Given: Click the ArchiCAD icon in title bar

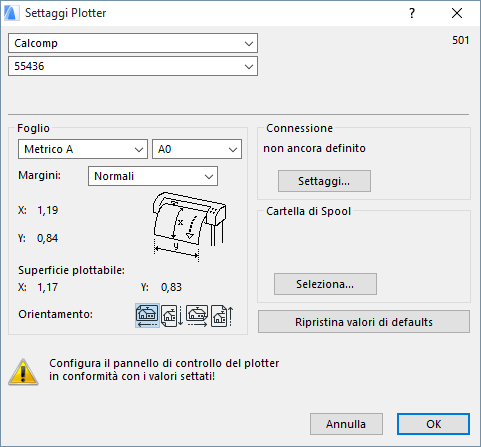Looking at the screenshot, I should click(11, 13).
